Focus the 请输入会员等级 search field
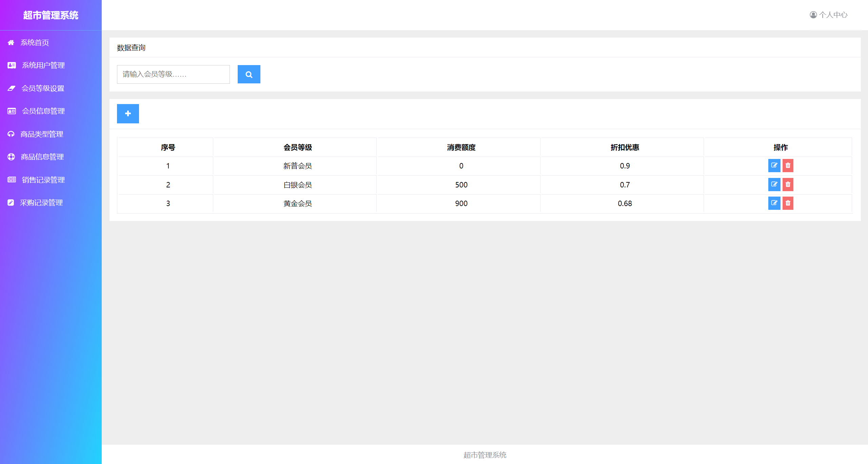This screenshot has height=464, width=868. tap(173, 74)
